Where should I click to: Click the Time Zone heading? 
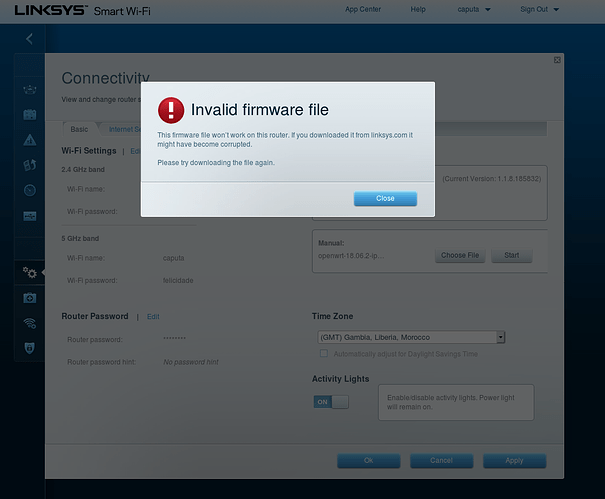coord(333,316)
